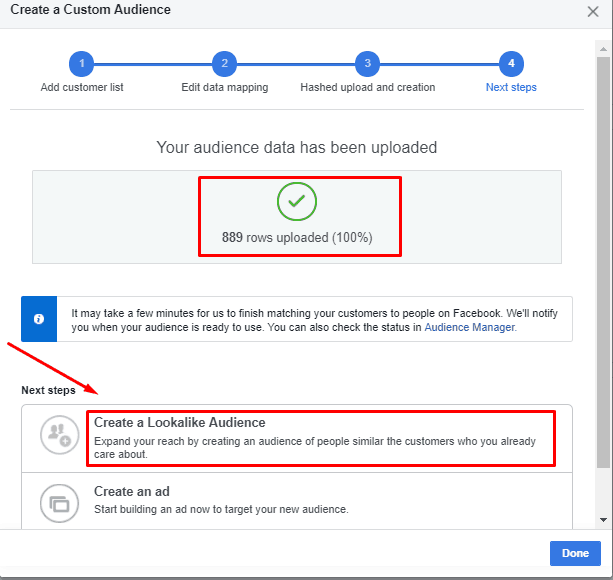
Task: Click the vertical scrollbar thumb
Action: (603, 262)
